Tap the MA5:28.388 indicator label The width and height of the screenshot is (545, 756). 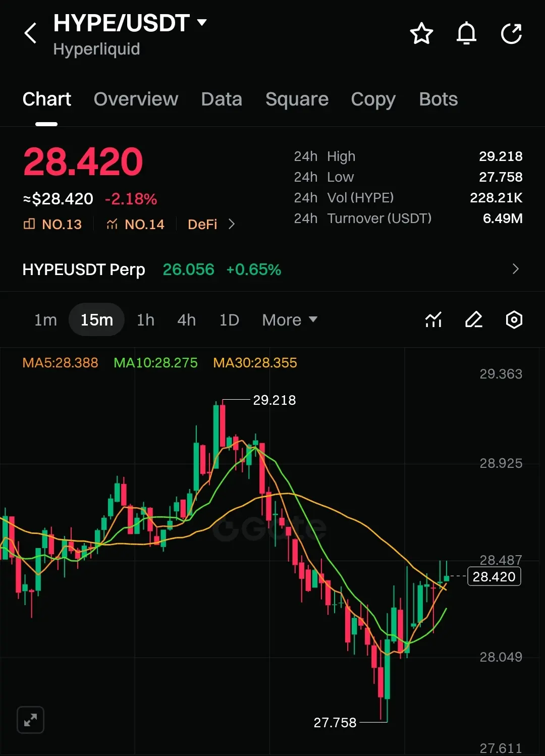click(60, 363)
